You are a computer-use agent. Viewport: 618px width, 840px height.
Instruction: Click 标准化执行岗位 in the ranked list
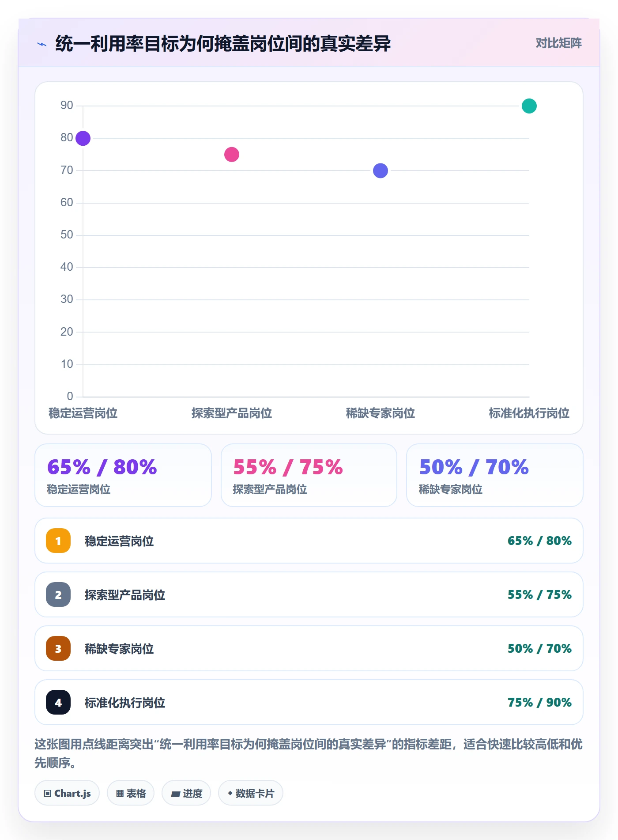(x=125, y=703)
